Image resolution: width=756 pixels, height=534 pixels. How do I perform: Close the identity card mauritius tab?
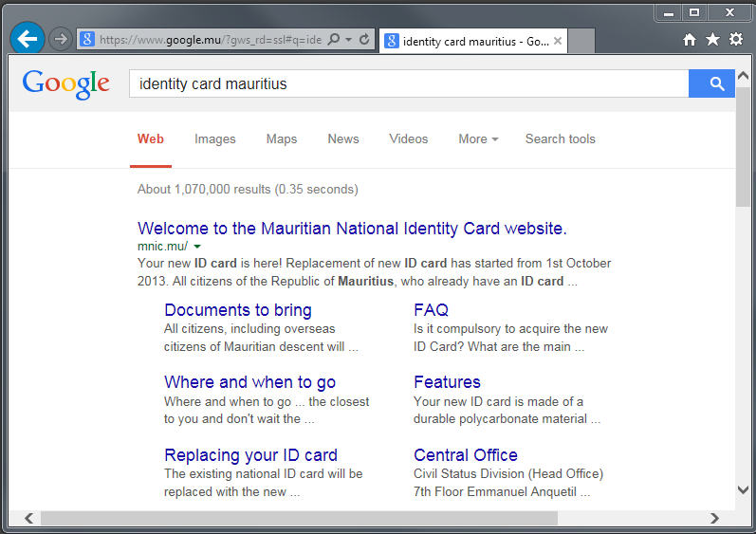pos(558,41)
